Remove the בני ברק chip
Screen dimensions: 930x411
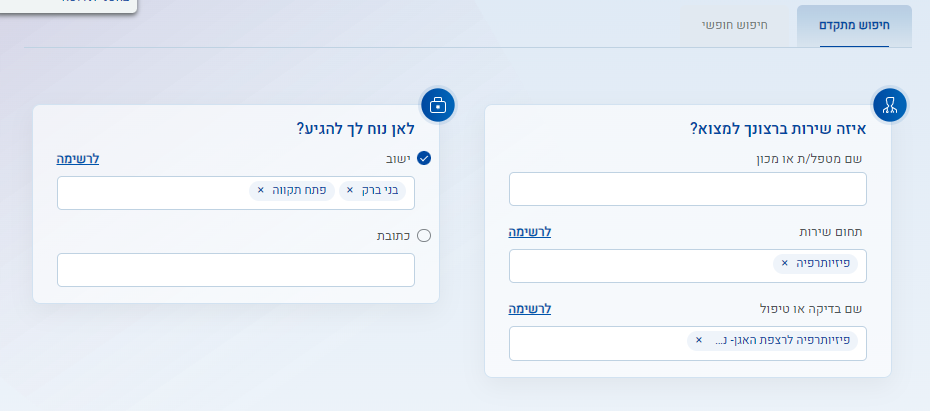350,190
